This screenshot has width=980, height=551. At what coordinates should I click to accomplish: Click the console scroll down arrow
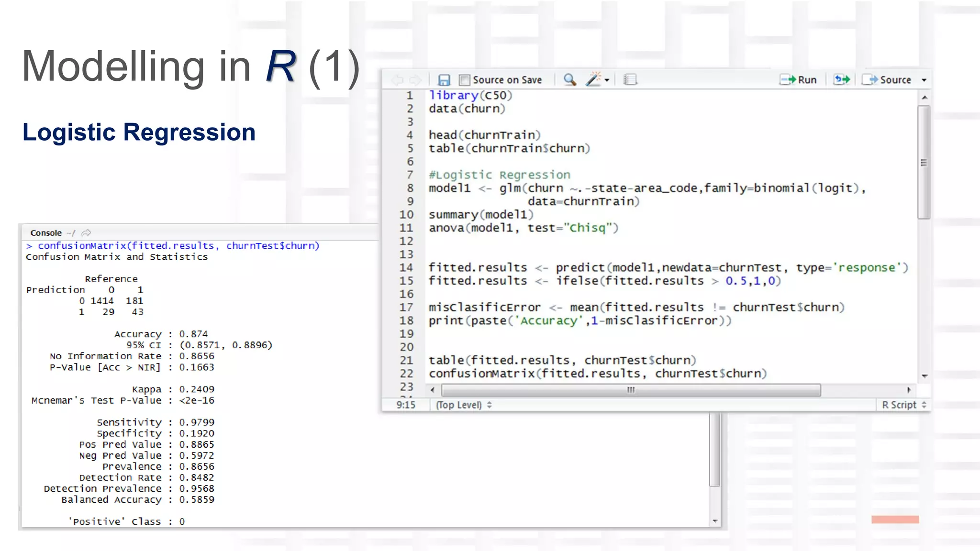coord(715,521)
